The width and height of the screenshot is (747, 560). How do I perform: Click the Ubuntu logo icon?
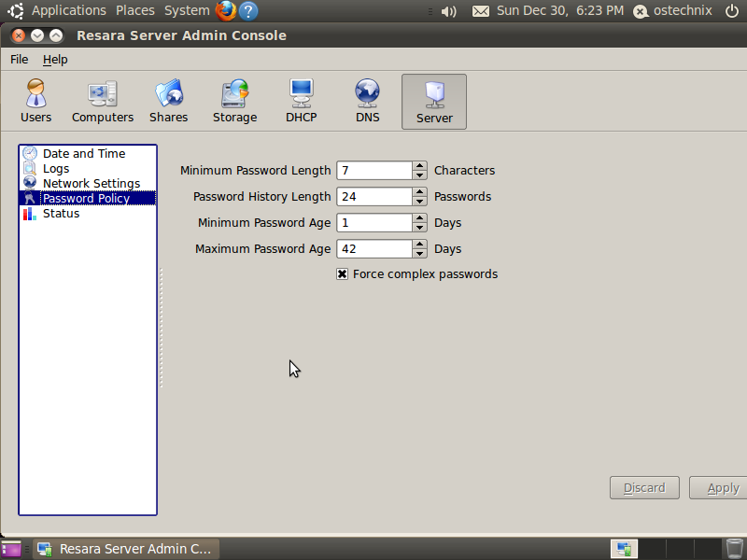tap(16, 10)
